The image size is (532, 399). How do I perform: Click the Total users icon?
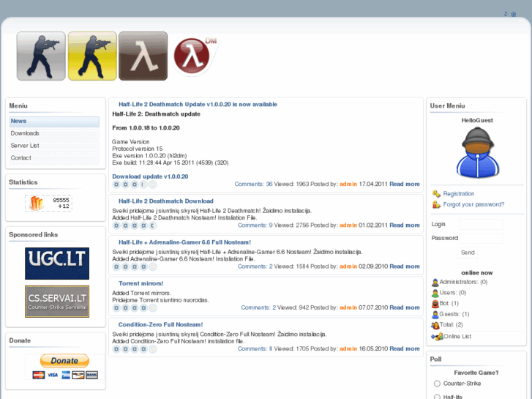[435, 325]
